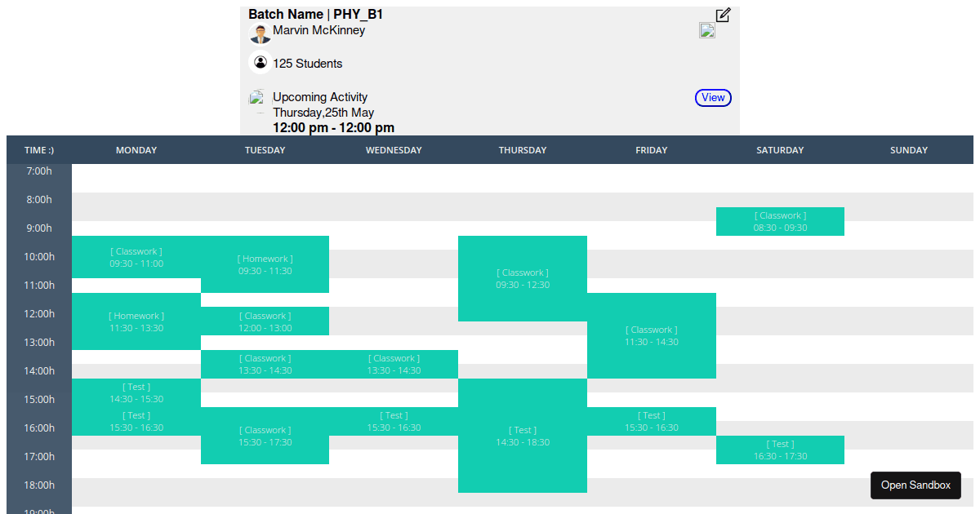This screenshot has width=980, height=514.
Task: Select Thursday Classwork 09:30 - 12:30 block
Action: 523,278
